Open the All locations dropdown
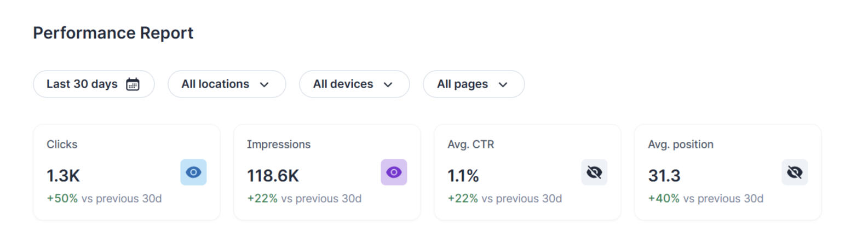Screen dimensions: 868x236 click(226, 84)
